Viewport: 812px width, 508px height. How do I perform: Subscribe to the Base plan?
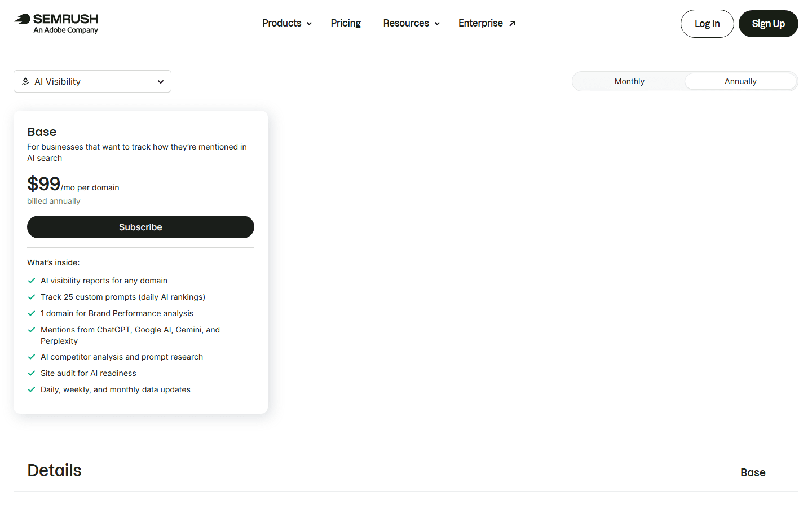click(140, 227)
